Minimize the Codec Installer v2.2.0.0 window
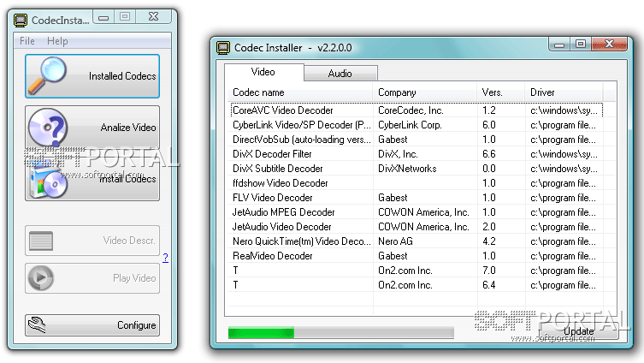Viewport: 644px width, 363px height. pyautogui.click(x=559, y=45)
